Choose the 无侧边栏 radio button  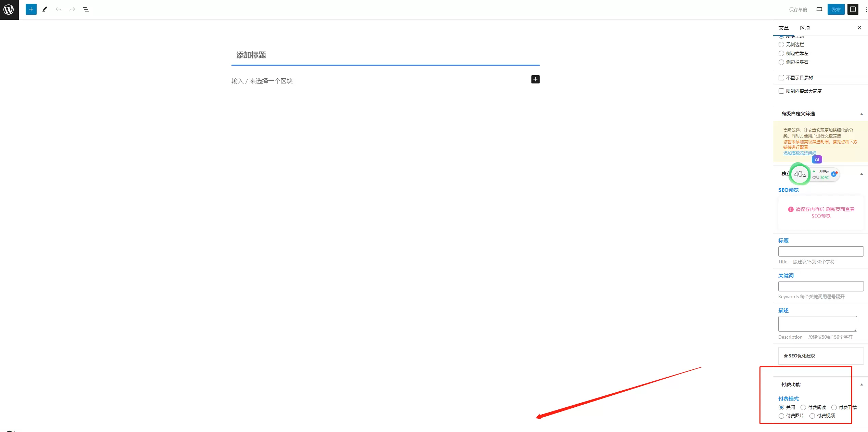pyautogui.click(x=781, y=44)
